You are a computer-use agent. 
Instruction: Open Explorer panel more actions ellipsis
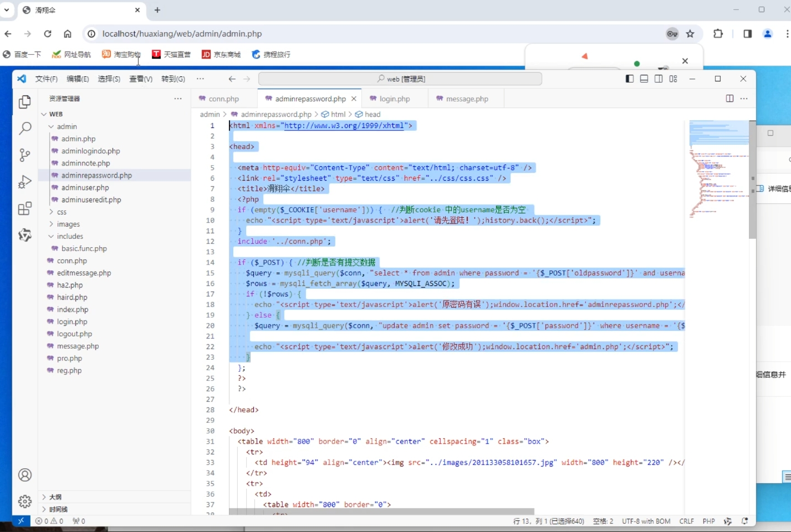(178, 98)
